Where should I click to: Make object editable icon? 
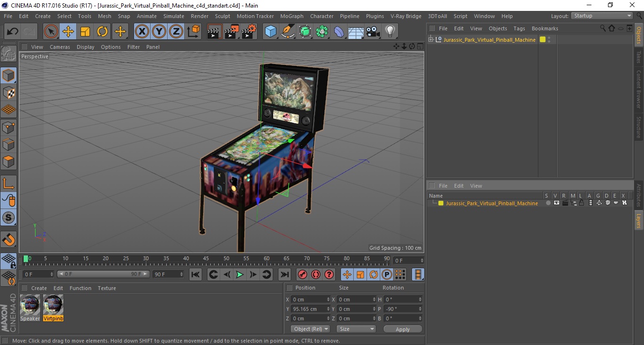[x=9, y=54]
